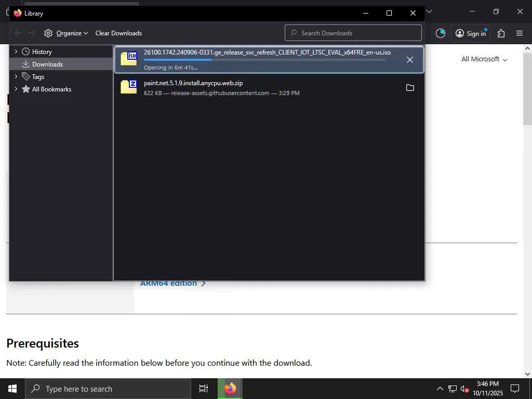Click the paint.net zip file icon

(x=129, y=87)
